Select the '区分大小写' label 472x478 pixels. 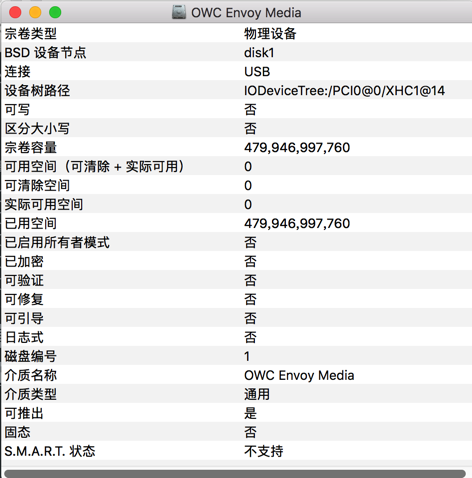pos(37,129)
